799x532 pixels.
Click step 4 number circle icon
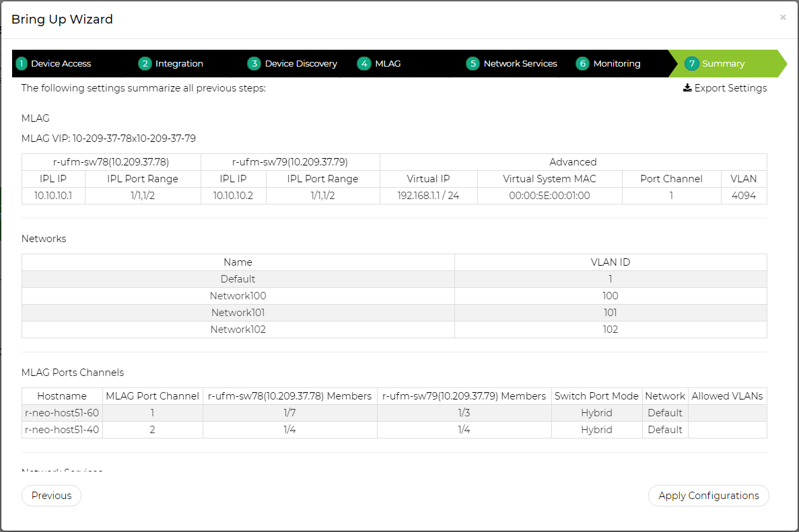[x=363, y=64]
